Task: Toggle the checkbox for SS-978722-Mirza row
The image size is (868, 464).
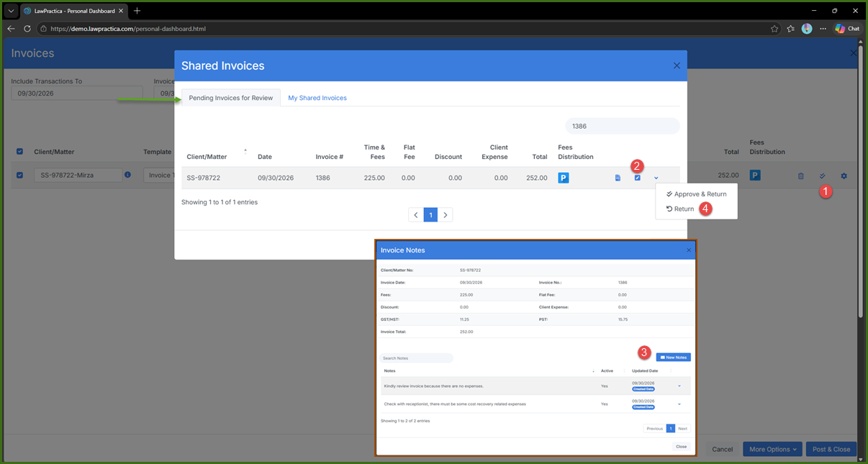Action: click(x=19, y=175)
